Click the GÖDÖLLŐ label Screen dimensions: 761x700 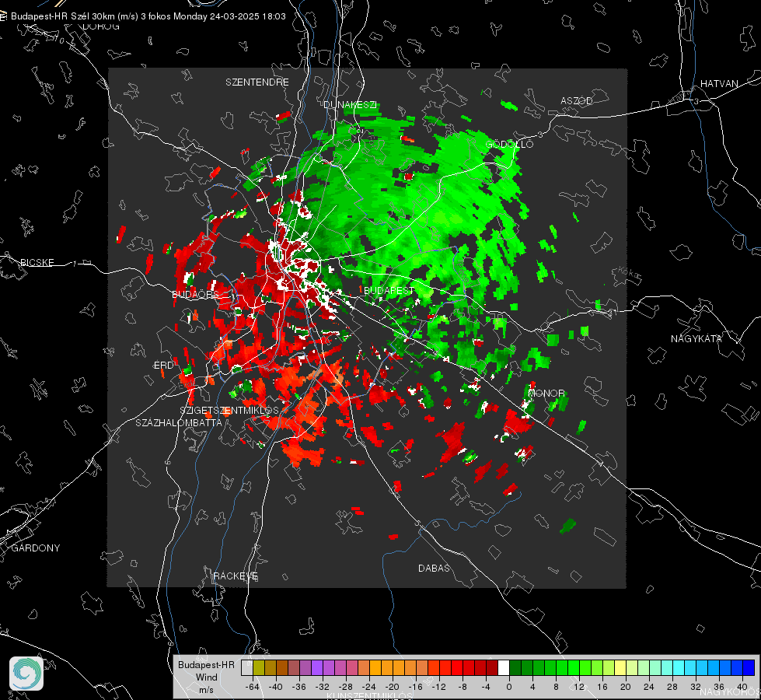pos(509,144)
